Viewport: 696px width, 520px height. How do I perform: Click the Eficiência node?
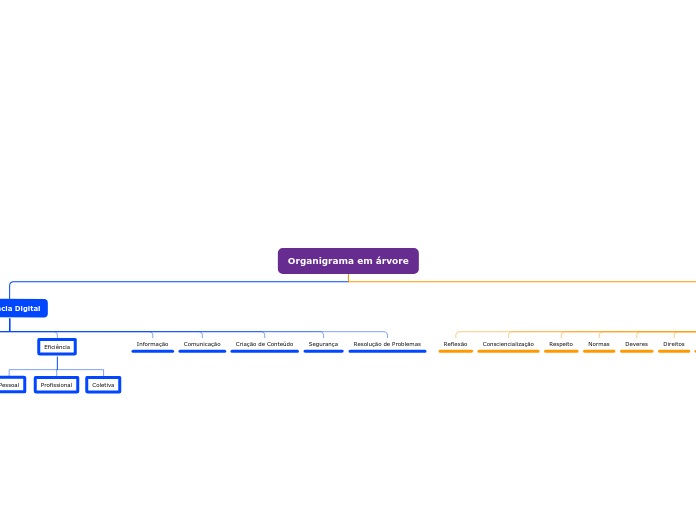(x=57, y=347)
